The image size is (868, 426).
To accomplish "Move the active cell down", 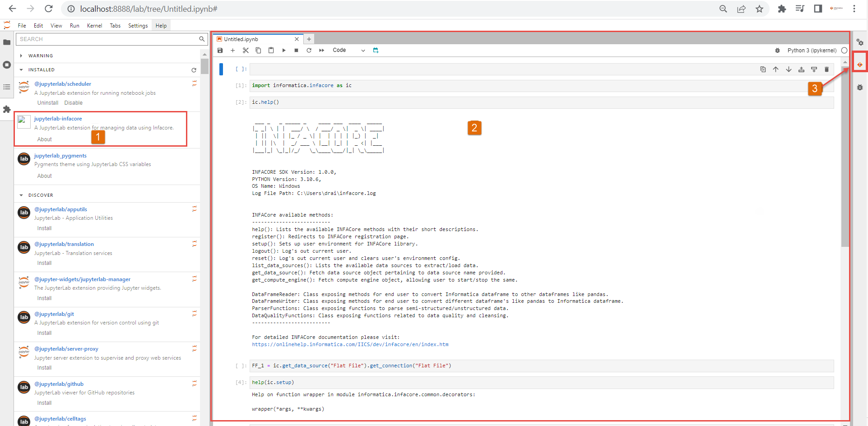I will point(789,69).
